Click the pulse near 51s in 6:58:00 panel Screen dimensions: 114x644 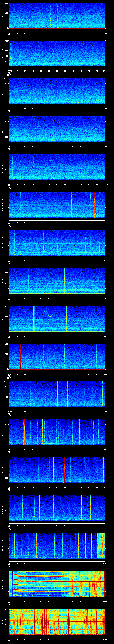coord(91,128)
